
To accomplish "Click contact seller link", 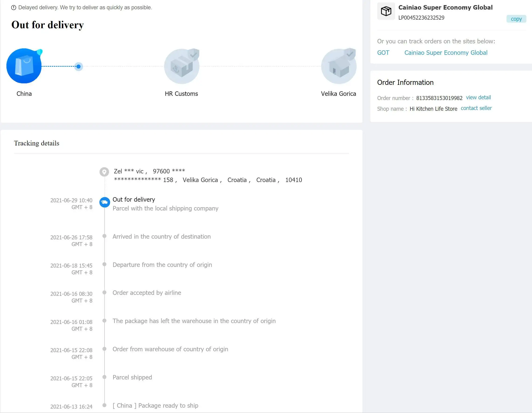I will click(476, 108).
